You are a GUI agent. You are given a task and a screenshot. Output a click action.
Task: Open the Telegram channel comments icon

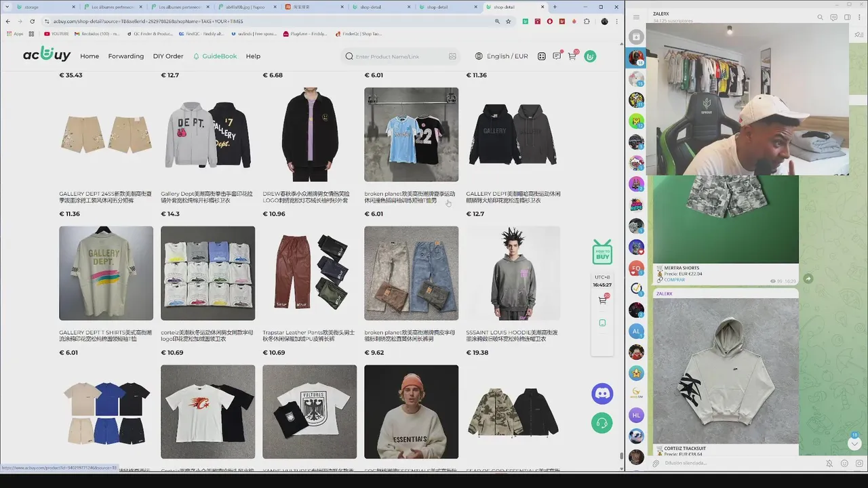pos(833,17)
